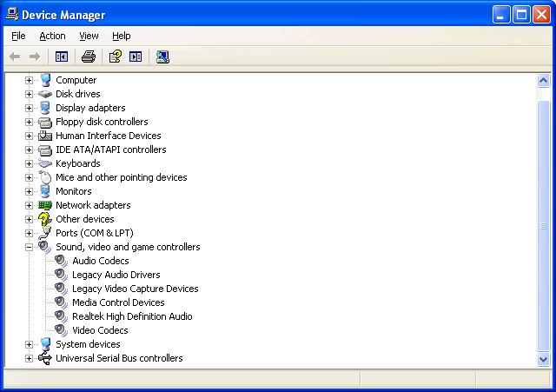
Task: Select the Floppy disk controllers label
Action: point(102,122)
